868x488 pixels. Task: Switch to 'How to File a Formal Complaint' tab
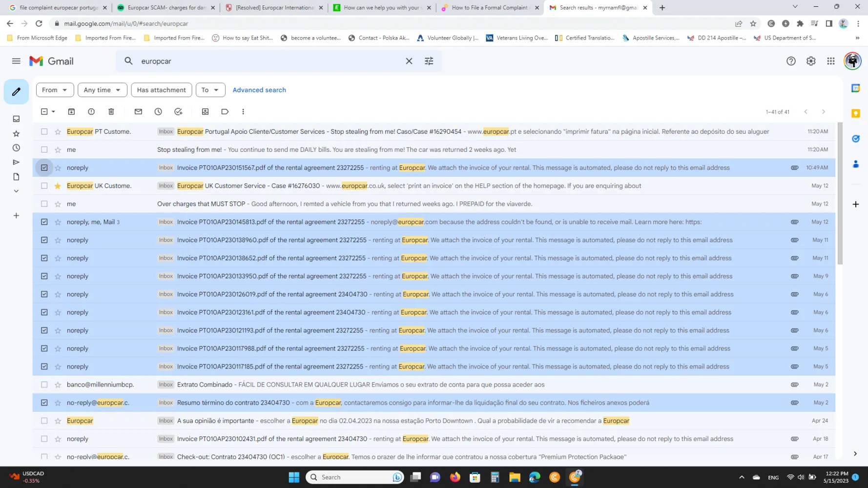491,7
